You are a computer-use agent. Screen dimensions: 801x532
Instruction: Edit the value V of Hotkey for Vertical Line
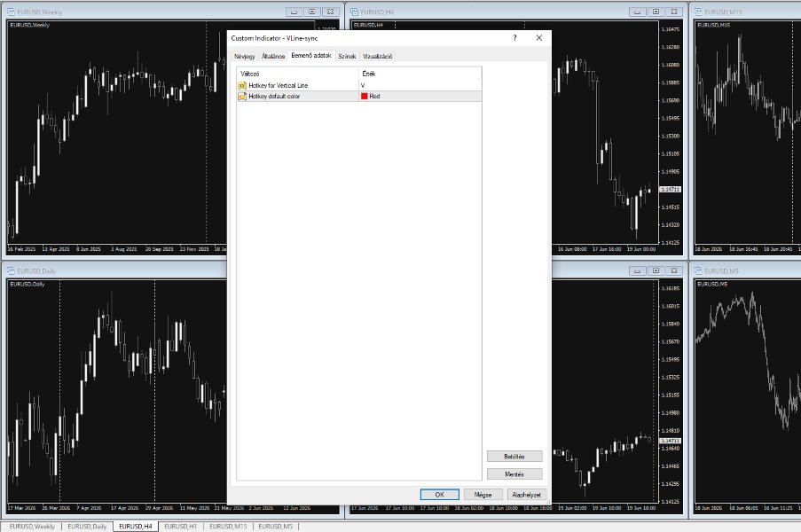pyautogui.click(x=420, y=85)
